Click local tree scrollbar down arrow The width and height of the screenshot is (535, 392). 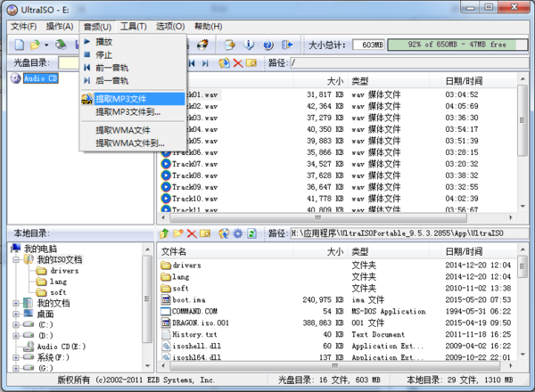147,366
